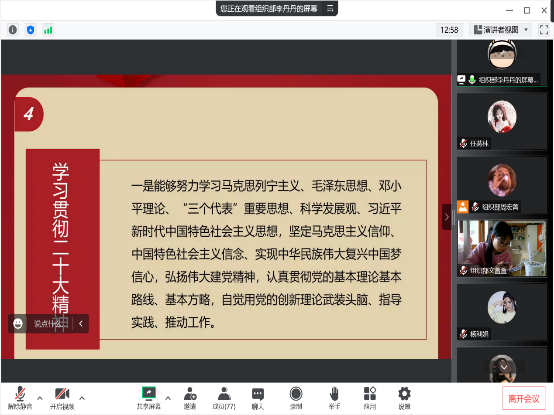Raise hand using the hand icon
The height and width of the screenshot is (415, 554).
point(334,398)
